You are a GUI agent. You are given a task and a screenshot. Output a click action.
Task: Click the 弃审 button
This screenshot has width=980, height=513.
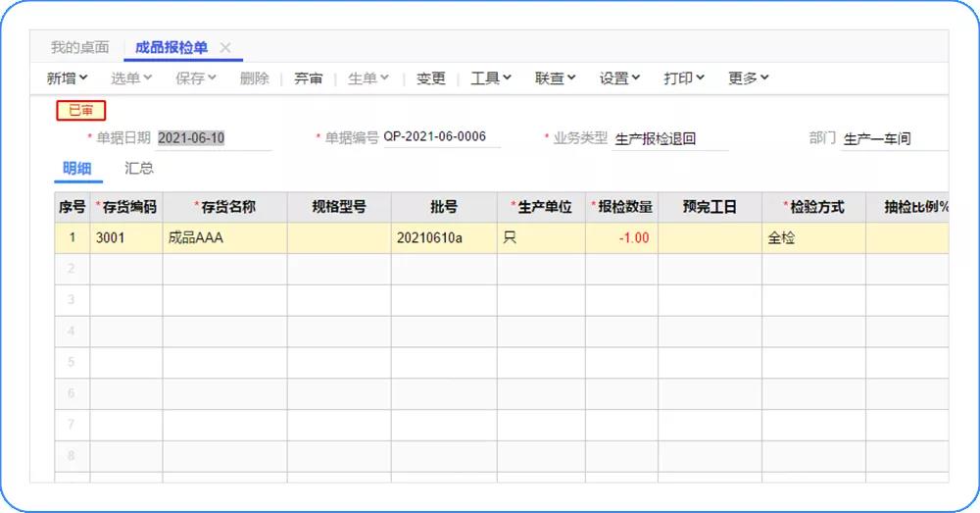click(308, 78)
